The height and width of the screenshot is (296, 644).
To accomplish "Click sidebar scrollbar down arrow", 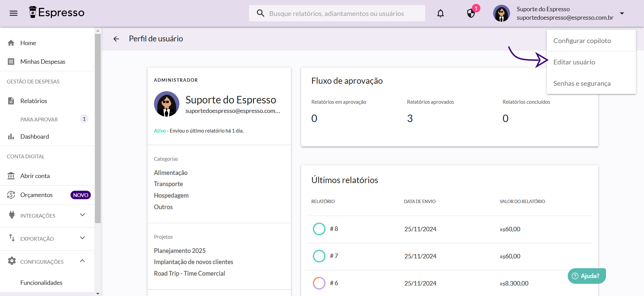I will click(98, 294).
